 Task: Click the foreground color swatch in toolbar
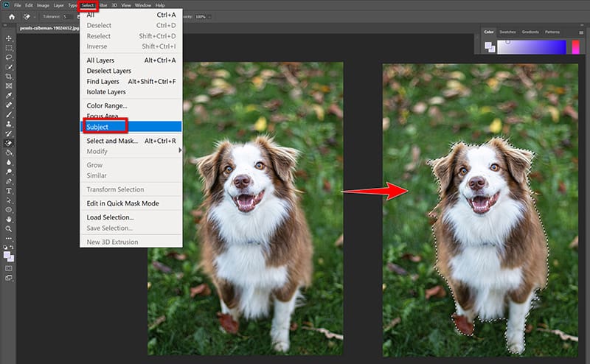click(x=7, y=253)
